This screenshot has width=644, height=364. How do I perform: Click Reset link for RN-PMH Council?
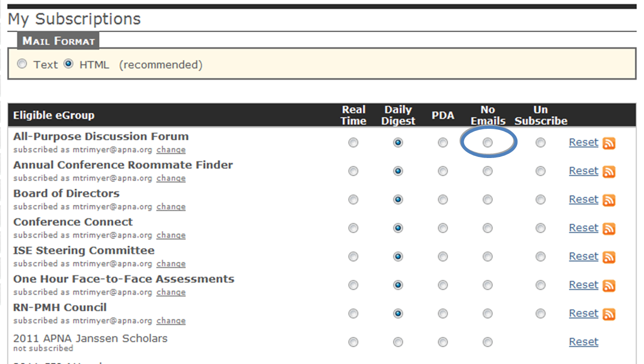tap(583, 313)
